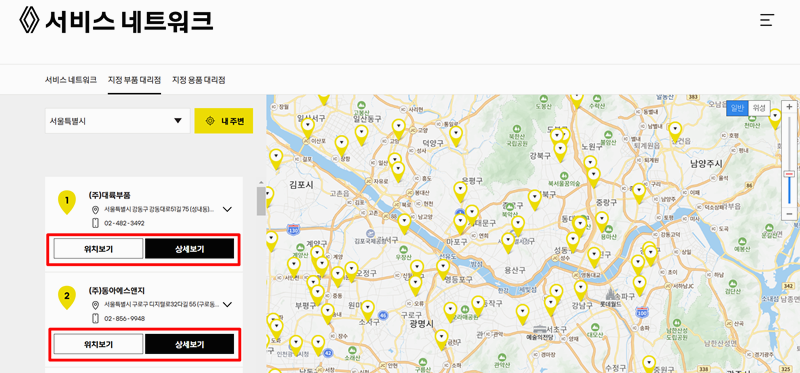This screenshot has width=800, height=373.
Task: Expand the (주)동아에스앤지 address chevron
Action: [228, 305]
